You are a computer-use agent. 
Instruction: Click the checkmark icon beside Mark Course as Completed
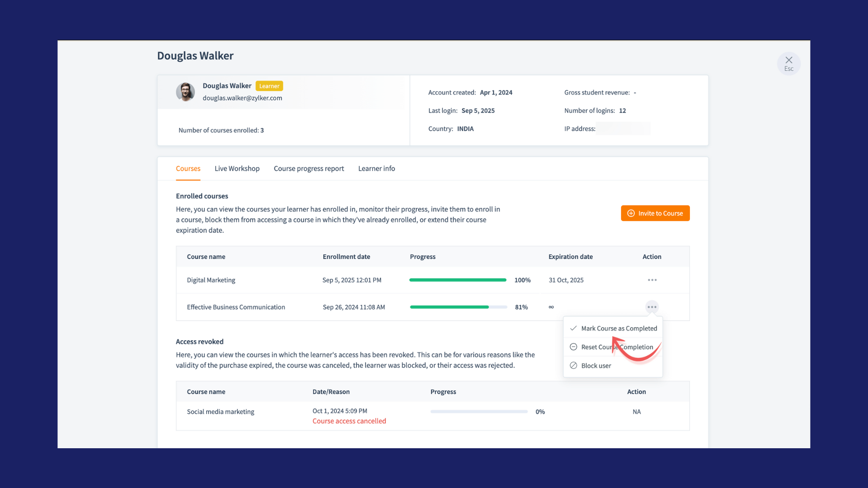pos(573,328)
